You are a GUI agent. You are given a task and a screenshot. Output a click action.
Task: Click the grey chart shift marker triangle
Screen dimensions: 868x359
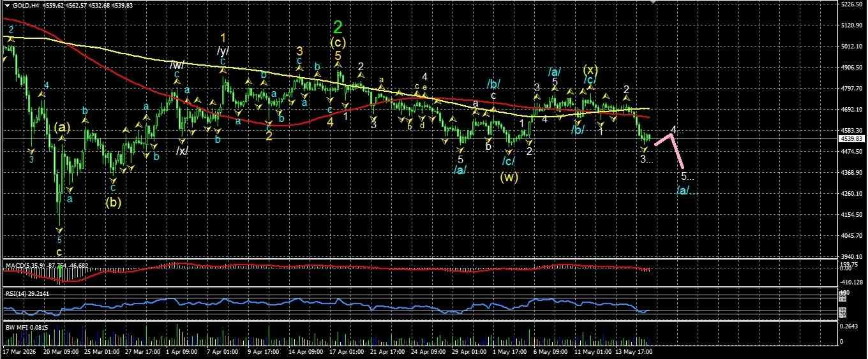654,3
